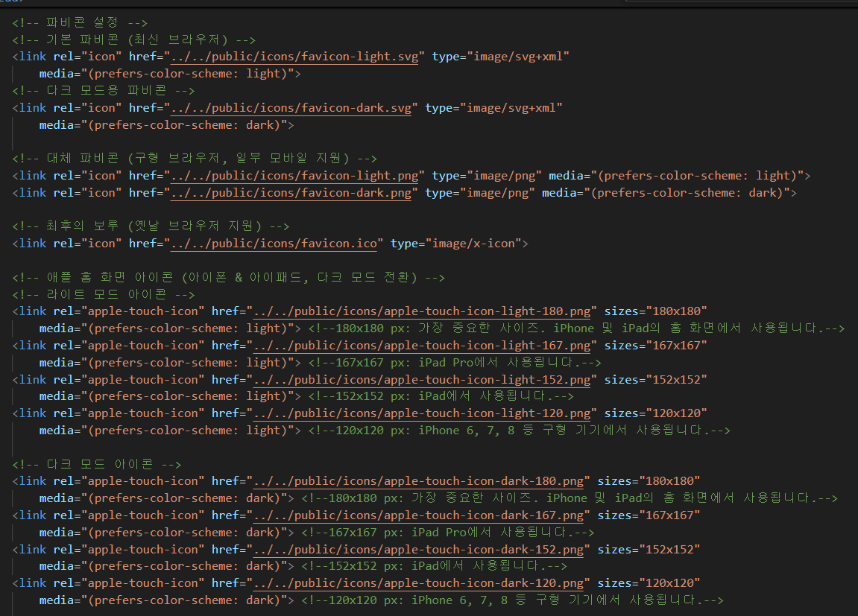The height and width of the screenshot is (616, 858).
Task: Click the comment starting '애플 홈 화면 아이콘'
Action: [229, 278]
